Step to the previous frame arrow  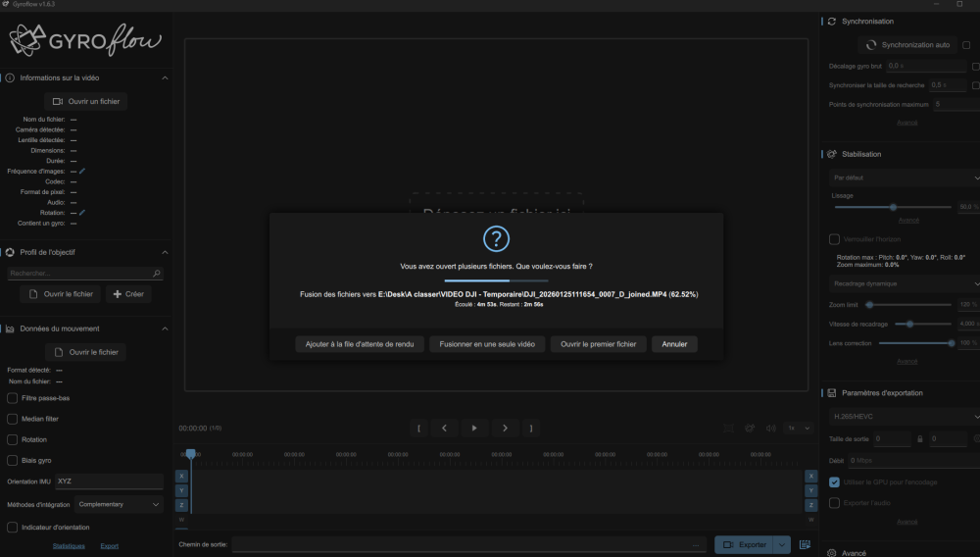(444, 428)
